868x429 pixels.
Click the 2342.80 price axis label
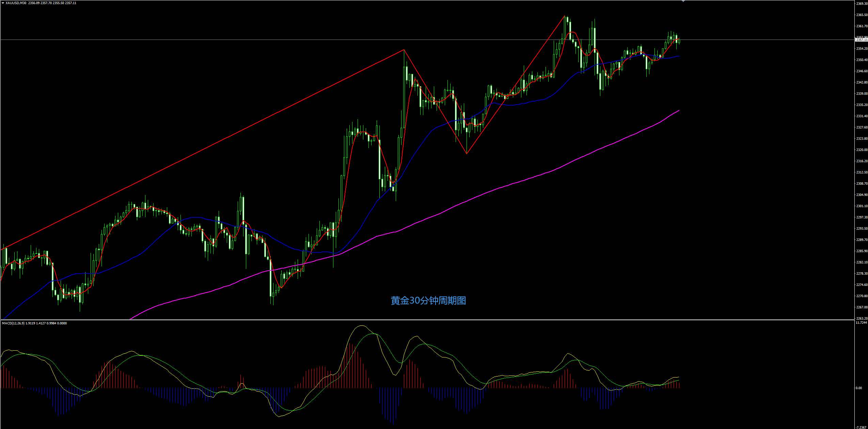click(862, 82)
